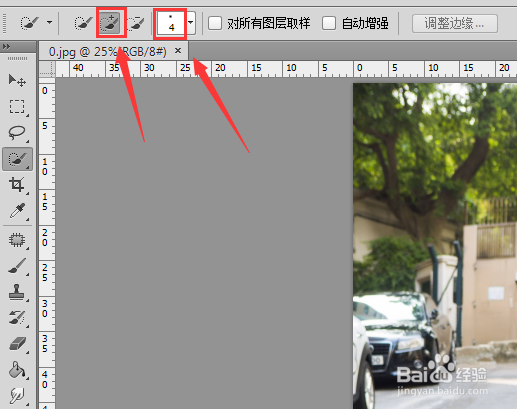Select the Eraser tool
Viewport: 517px width, 409px height.
click(17, 344)
